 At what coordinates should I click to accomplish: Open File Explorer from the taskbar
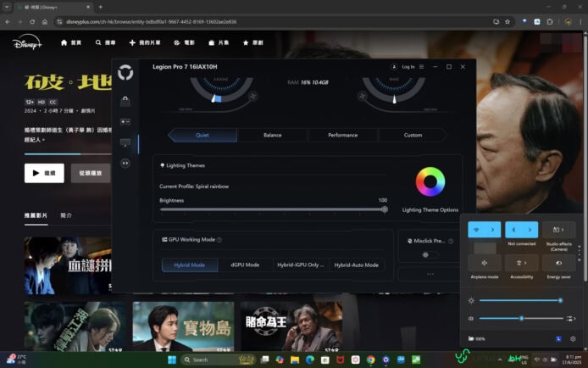point(295,360)
